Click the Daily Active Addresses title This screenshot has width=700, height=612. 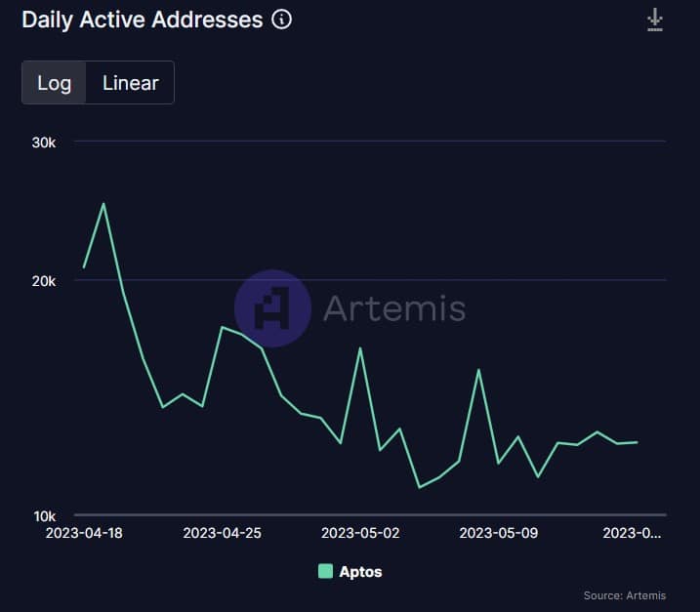point(143,20)
